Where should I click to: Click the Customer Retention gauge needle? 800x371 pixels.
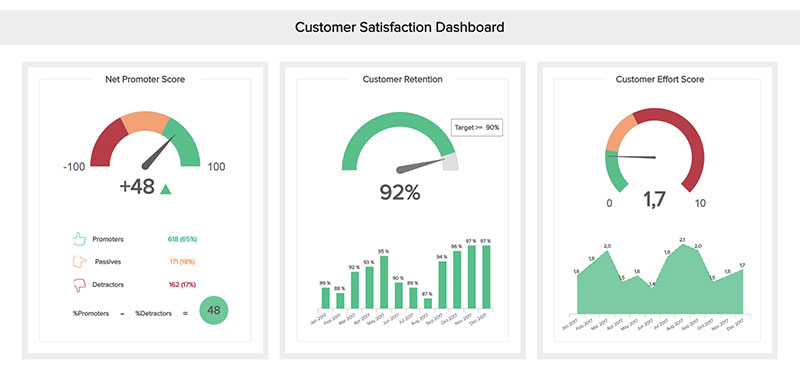(421, 165)
